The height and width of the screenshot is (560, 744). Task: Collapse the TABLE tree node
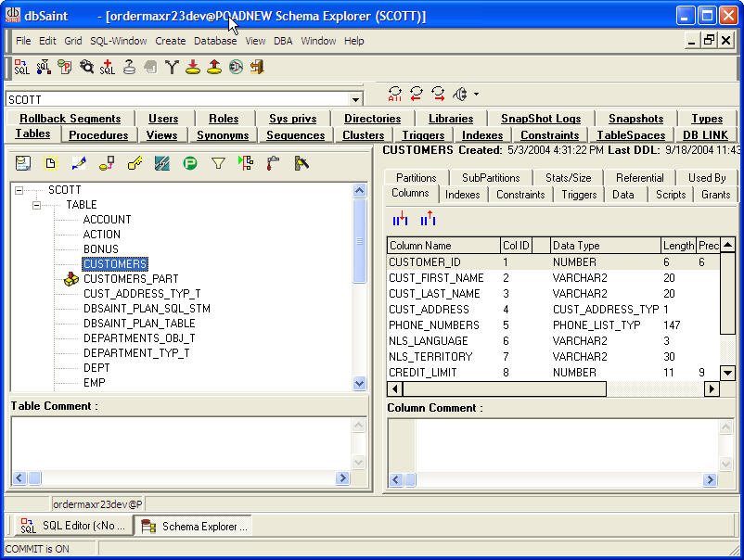36,205
